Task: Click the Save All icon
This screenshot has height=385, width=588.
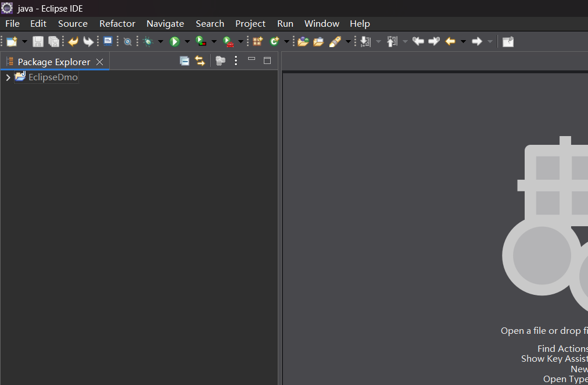Action: [x=53, y=41]
